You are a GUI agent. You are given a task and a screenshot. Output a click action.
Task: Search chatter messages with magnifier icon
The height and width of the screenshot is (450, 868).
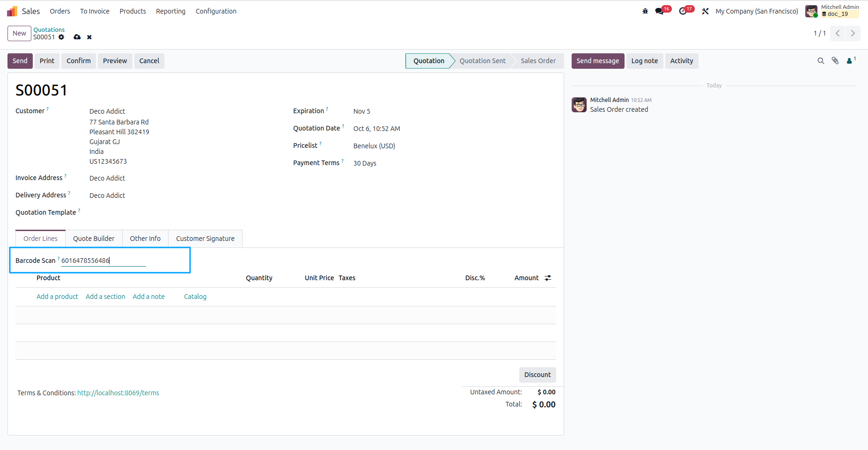821,61
